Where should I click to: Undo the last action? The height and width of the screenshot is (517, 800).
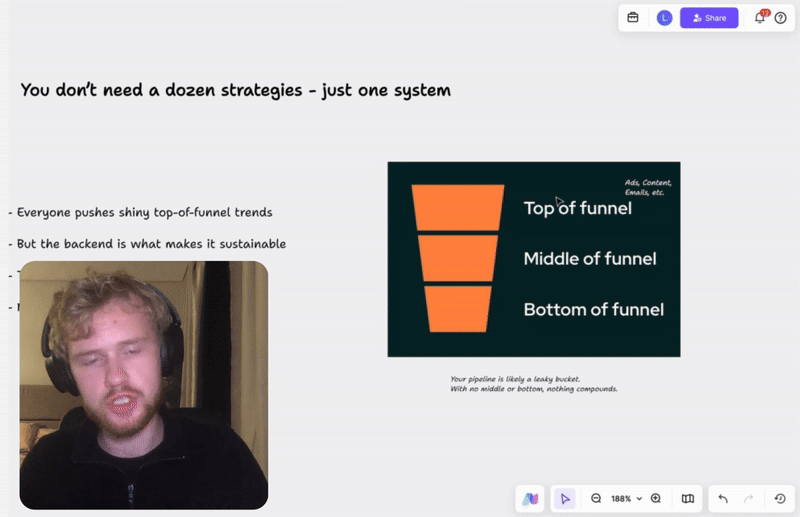pos(723,498)
